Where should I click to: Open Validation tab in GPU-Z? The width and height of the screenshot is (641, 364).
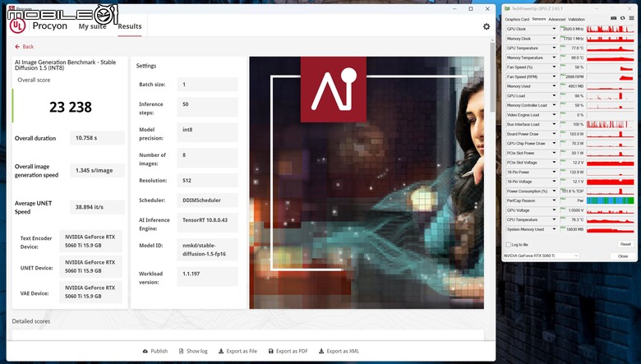point(576,19)
